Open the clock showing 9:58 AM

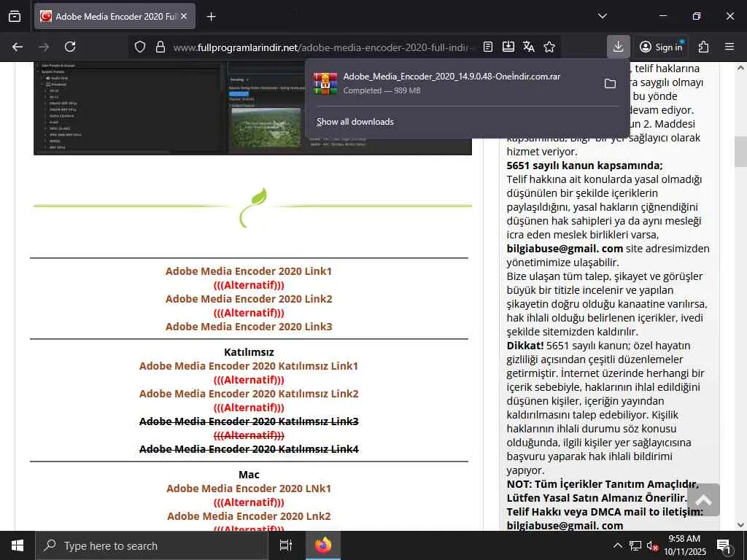[x=685, y=545]
